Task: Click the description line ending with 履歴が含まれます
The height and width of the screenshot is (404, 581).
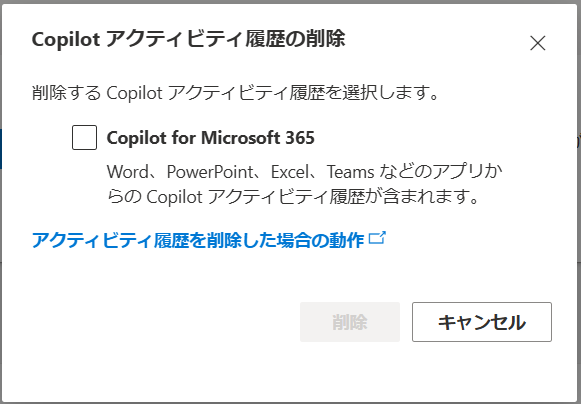Action: pyautogui.click(x=293, y=196)
